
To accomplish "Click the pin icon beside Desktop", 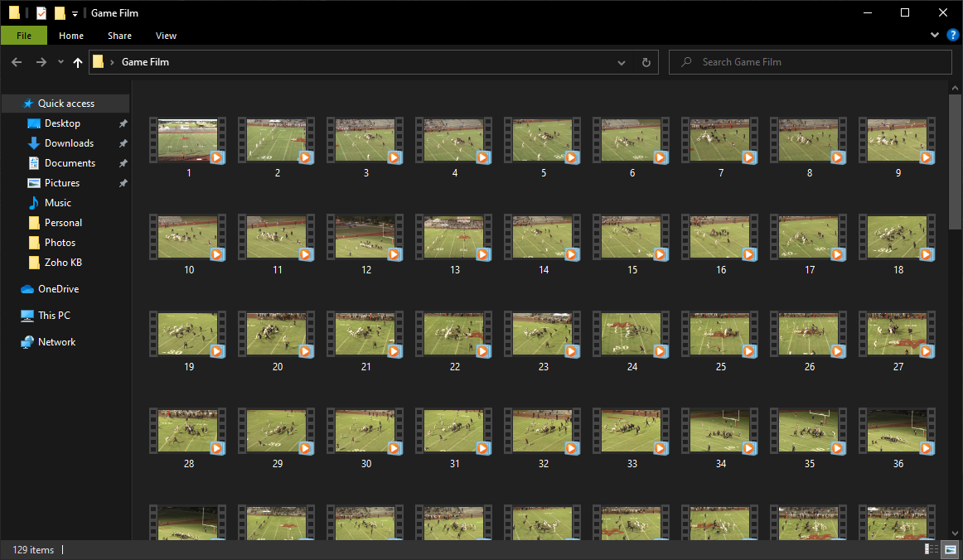I will [123, 123].
